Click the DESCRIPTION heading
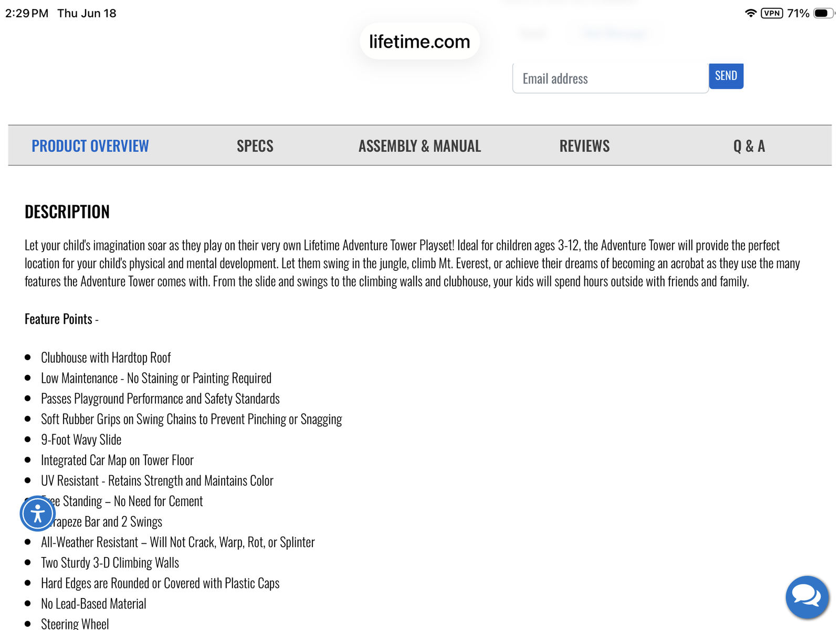Viewport: 840px width, 630px height. (67, 212)
